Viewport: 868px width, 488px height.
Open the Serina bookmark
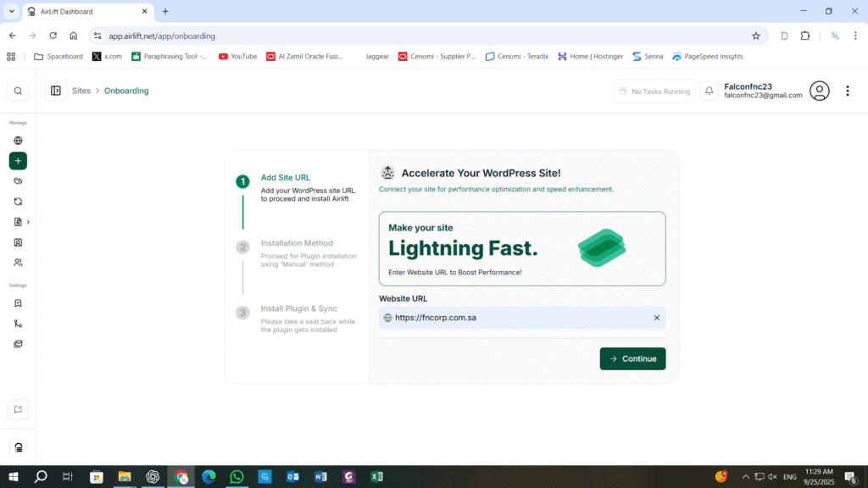pyautogui.click(x=648, y=57)
